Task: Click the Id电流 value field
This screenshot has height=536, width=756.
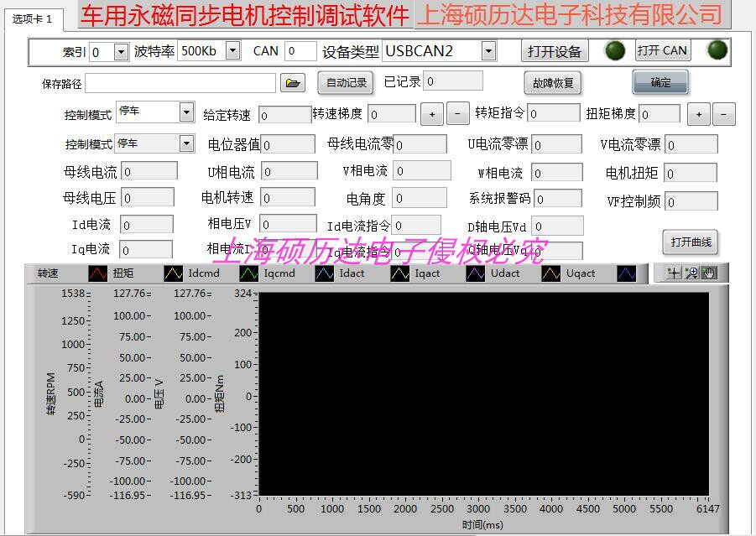Action: 147,225
